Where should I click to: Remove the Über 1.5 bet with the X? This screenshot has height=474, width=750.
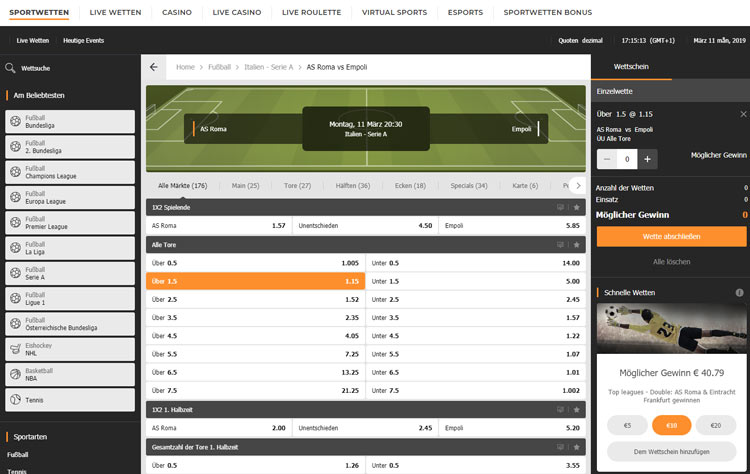[743, 114]
